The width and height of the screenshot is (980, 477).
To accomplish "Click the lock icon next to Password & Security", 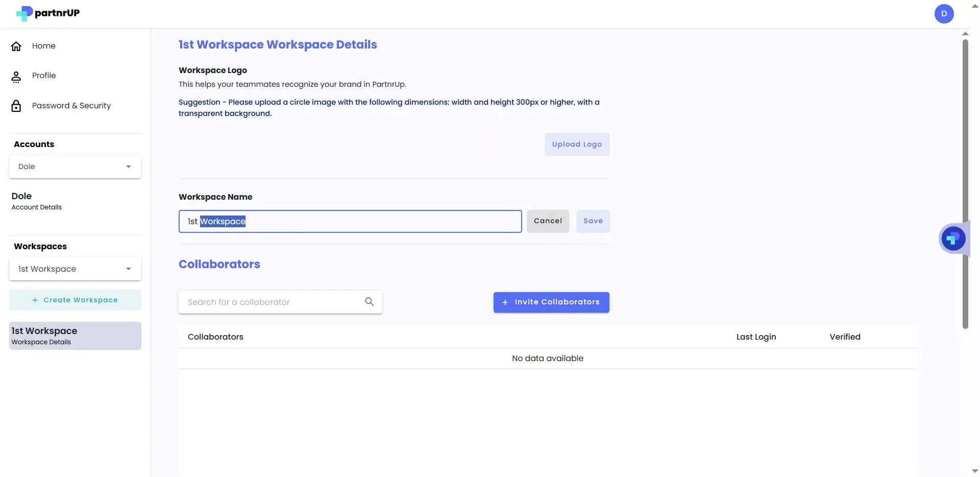I will coord(16,106).
